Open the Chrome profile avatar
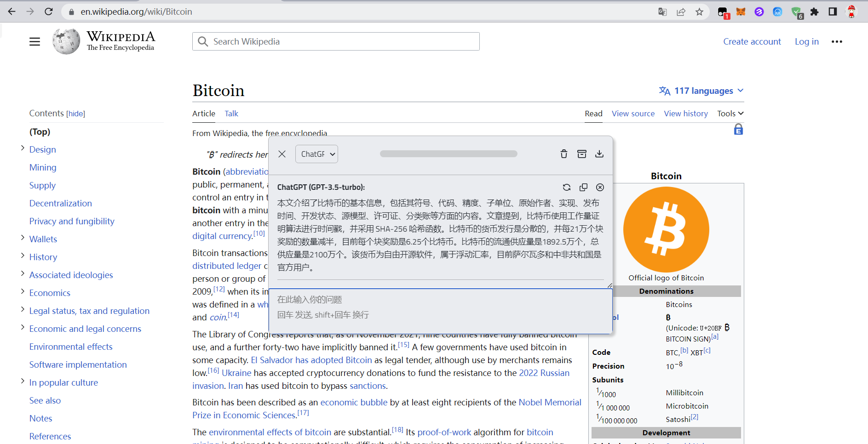Screen dimensions: 868x444 pyautogui.click(x=851, y=12)
